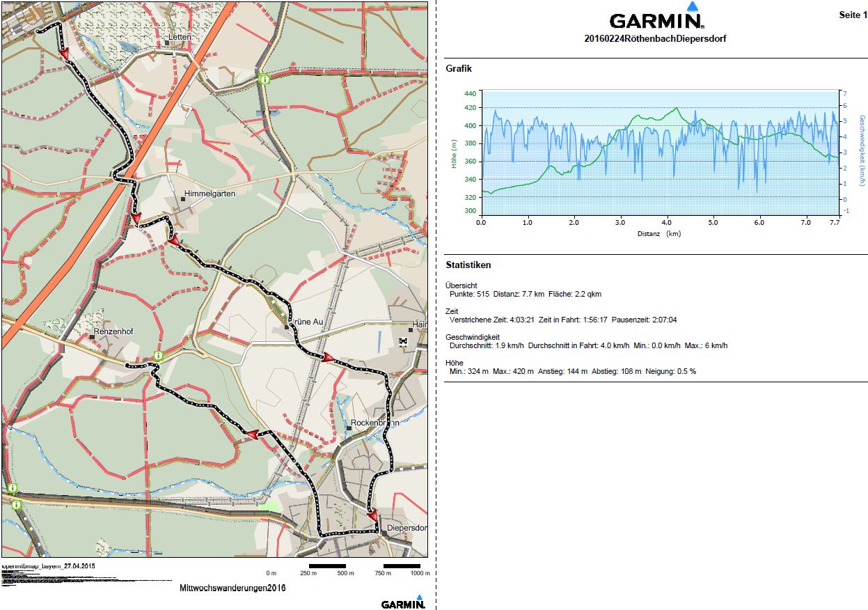The image size is (868, 610).
Task: Select the Rockenbrunn place label
Action: [x=374, y=423]
